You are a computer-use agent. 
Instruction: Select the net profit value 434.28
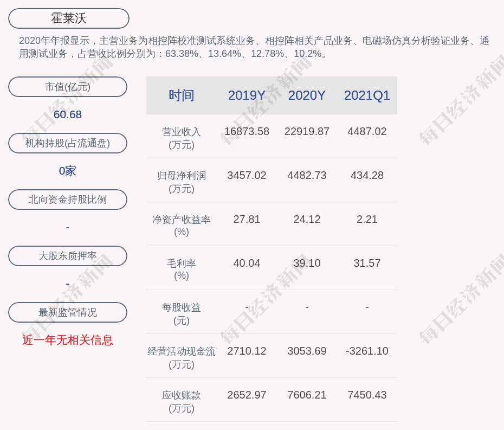click(367, 176)
